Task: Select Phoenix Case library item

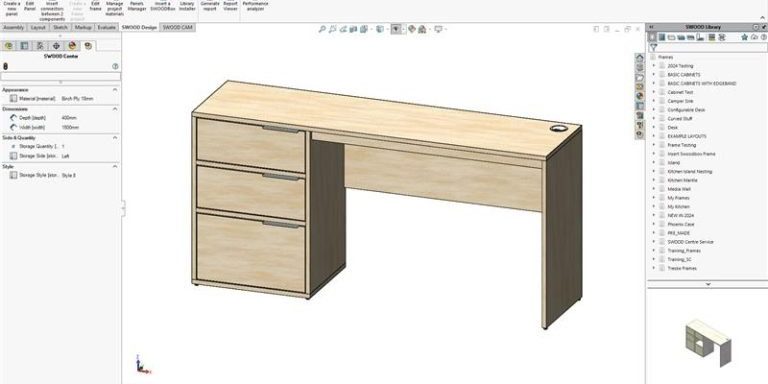Action: [x=680, y=224]
